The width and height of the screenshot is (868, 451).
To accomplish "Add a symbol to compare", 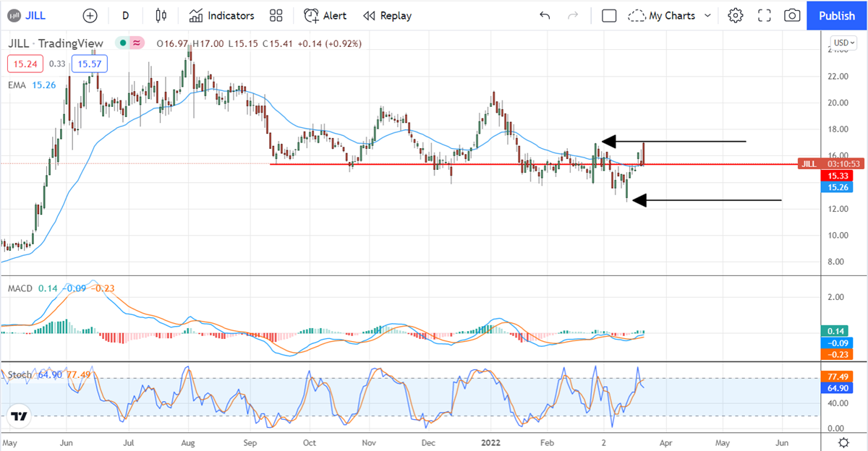I will pyautogui.click(x=90, y=15).
